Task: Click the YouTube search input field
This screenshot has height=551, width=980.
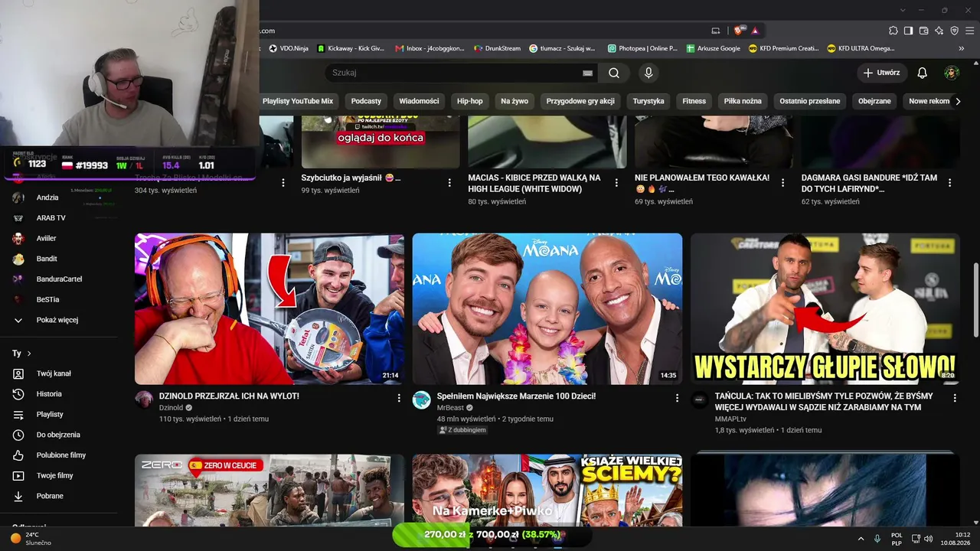Action: click(x=456, y=73)
